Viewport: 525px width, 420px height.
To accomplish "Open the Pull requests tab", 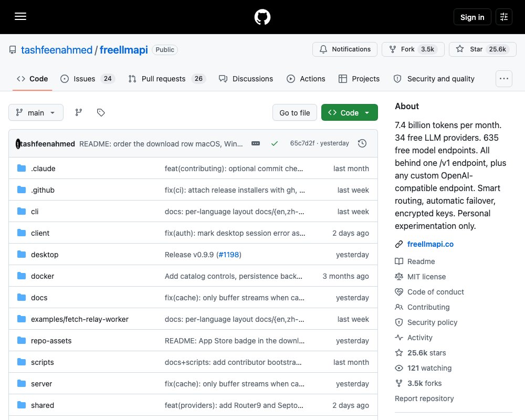I will (167, 79).
